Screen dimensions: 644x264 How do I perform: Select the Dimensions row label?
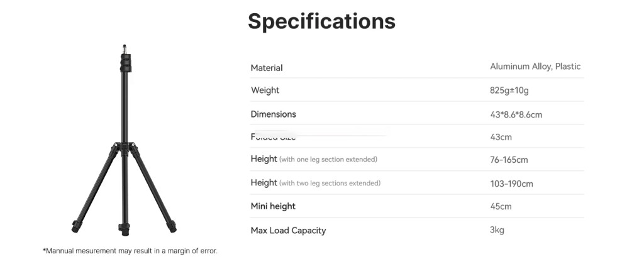[273, 114]
